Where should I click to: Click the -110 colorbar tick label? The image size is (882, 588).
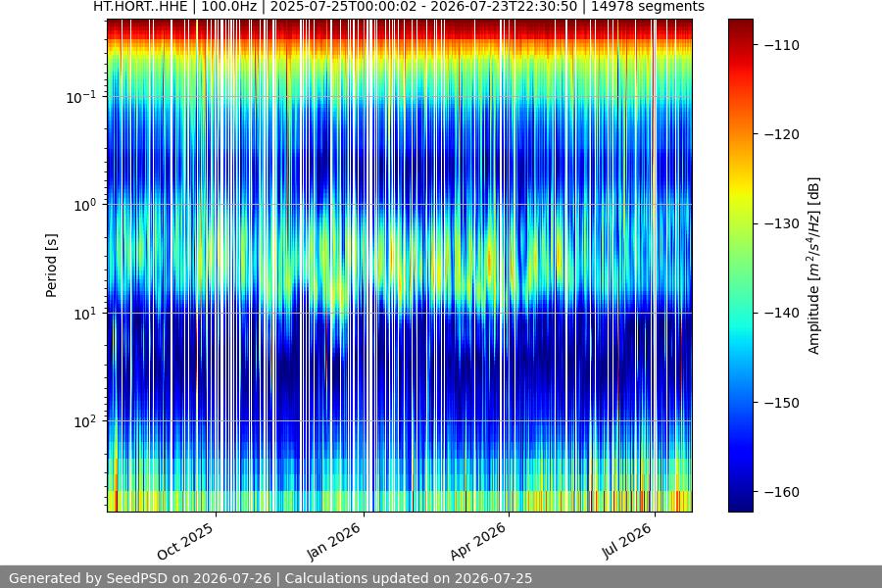(782, 45)
